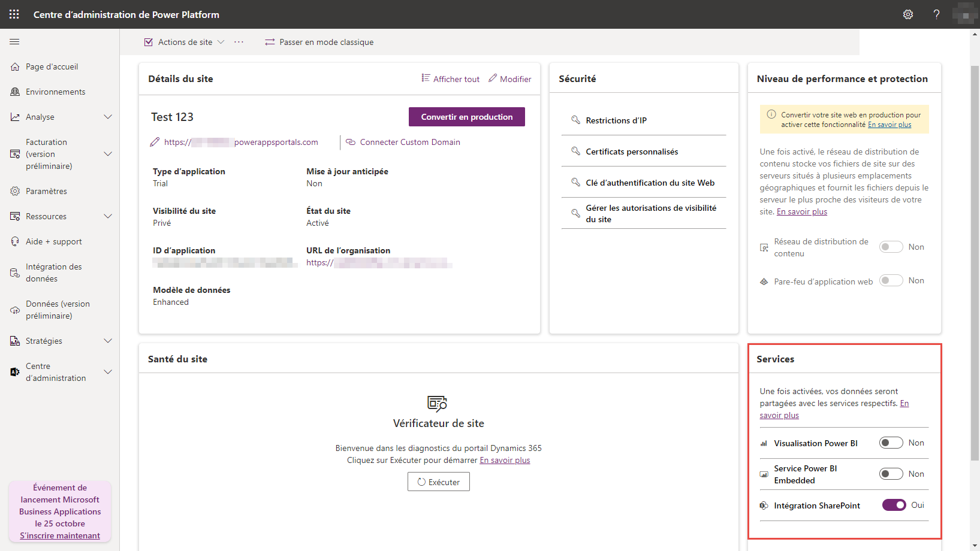Image resolution: width=980 pixels, height=551 pixels.
Task: Collapse the navigation hamburger menu
Action: click(14, 42)
